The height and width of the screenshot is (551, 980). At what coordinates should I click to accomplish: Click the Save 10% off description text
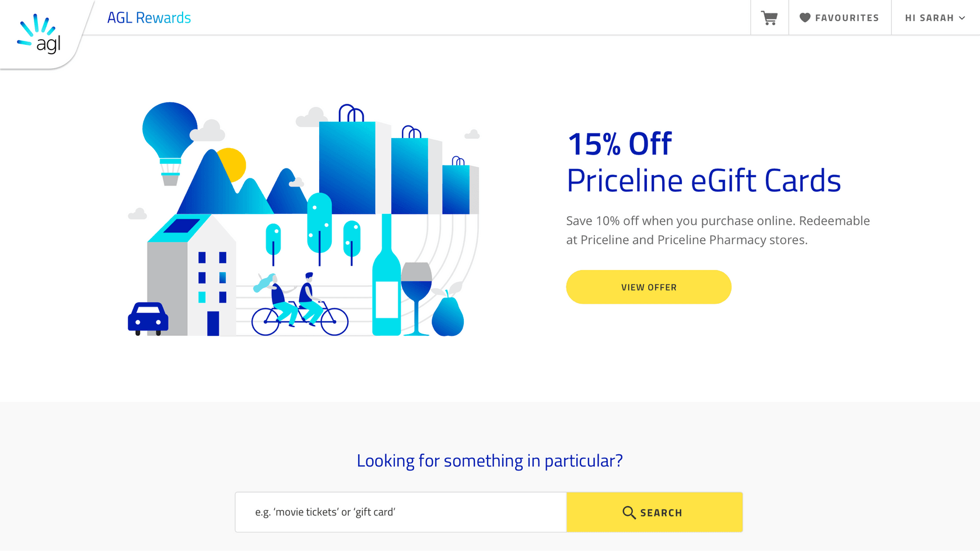pyautogui.click(x=718, y=230)
